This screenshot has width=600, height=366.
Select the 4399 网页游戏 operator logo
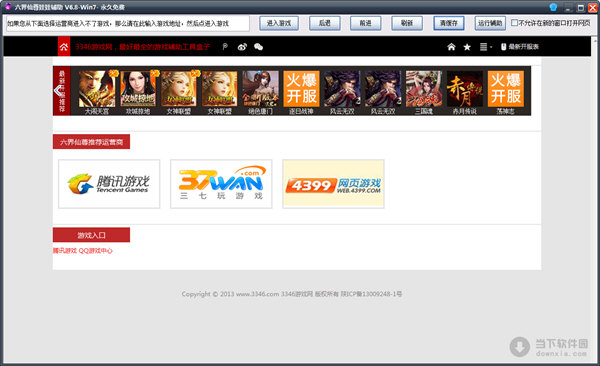click(333, 184)
